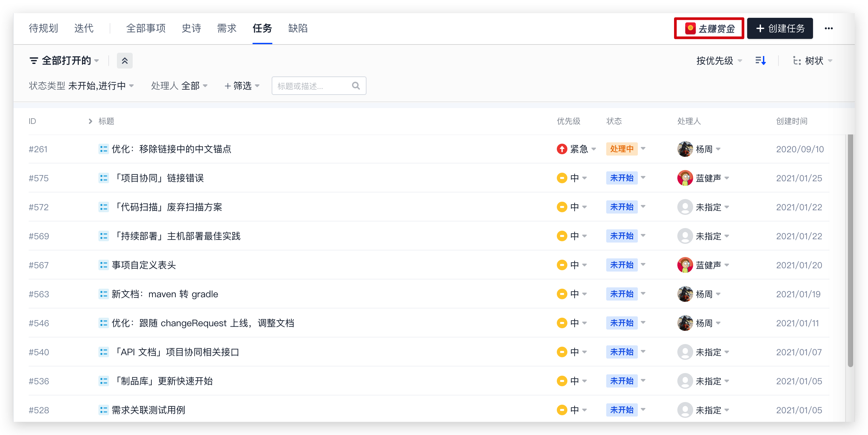Viewport: 868px width, 435px height.
Task: Click created date 2021/01/20
Action: point(799,265)
